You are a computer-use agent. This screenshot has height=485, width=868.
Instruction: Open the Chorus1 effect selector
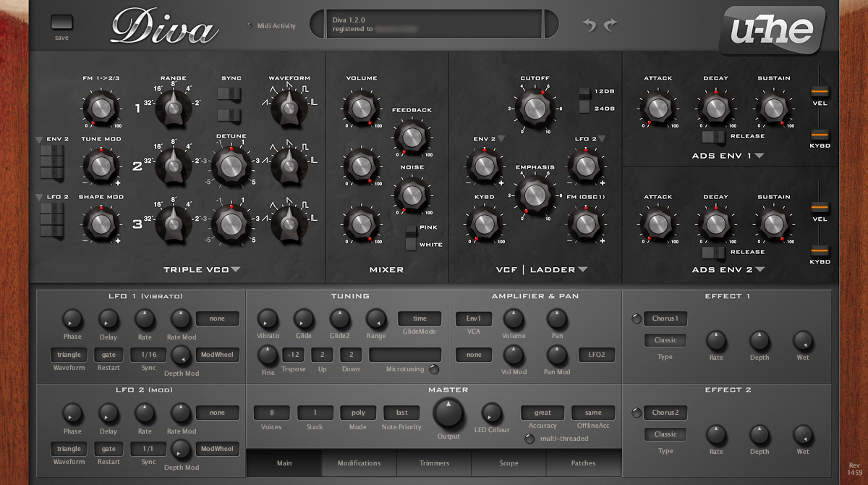coord(665,319)
